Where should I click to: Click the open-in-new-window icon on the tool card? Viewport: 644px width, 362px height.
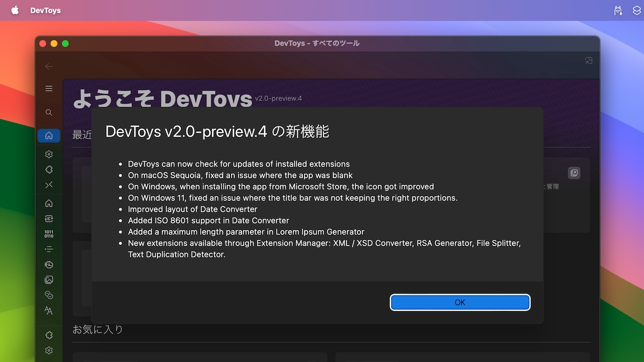pos(574,173)
